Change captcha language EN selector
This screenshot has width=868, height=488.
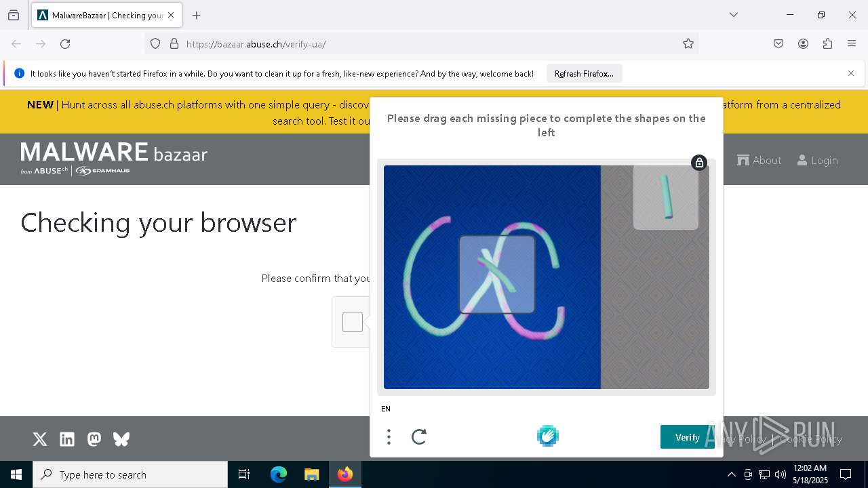coord(386,409)
